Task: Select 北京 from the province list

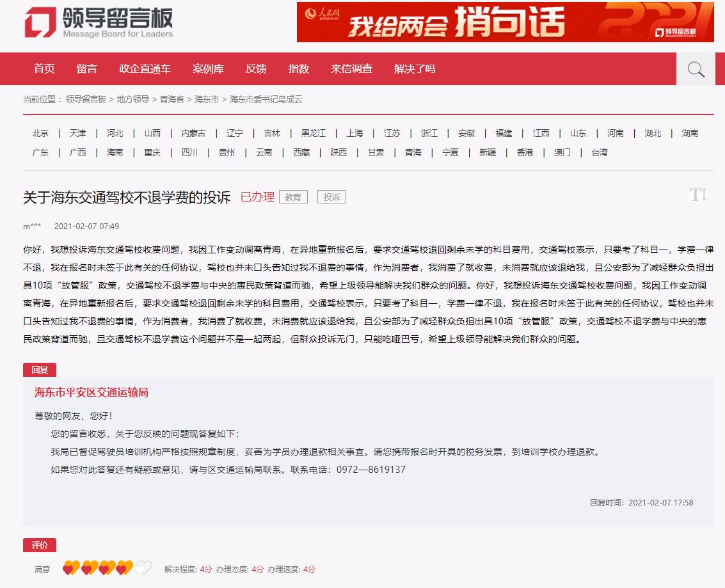Action: [x=40, y=133]
